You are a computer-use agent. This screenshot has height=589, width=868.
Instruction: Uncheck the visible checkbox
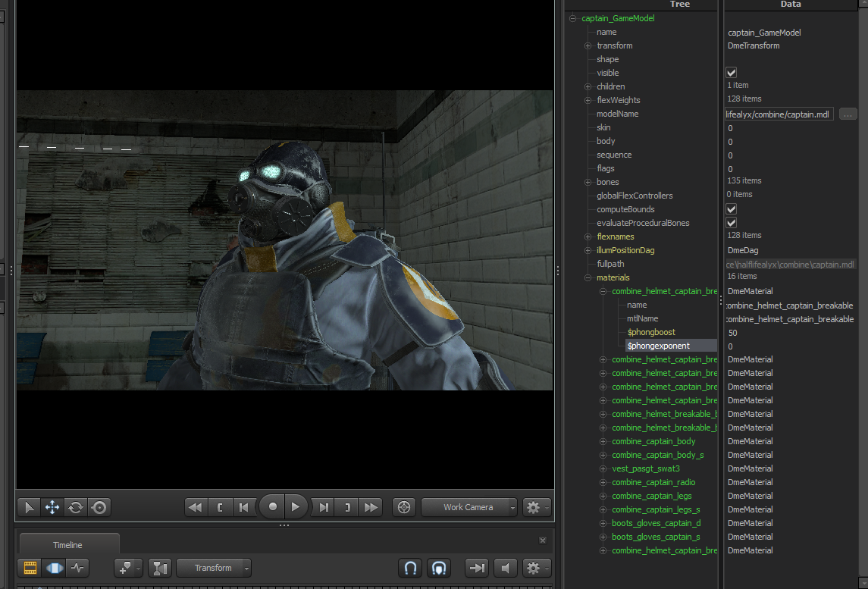[x=732, y=73]
